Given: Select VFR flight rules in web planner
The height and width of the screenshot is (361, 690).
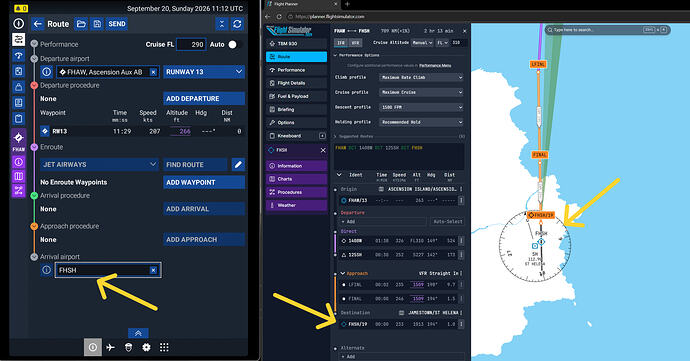Looking at the screenshot, I should [356, 43].
